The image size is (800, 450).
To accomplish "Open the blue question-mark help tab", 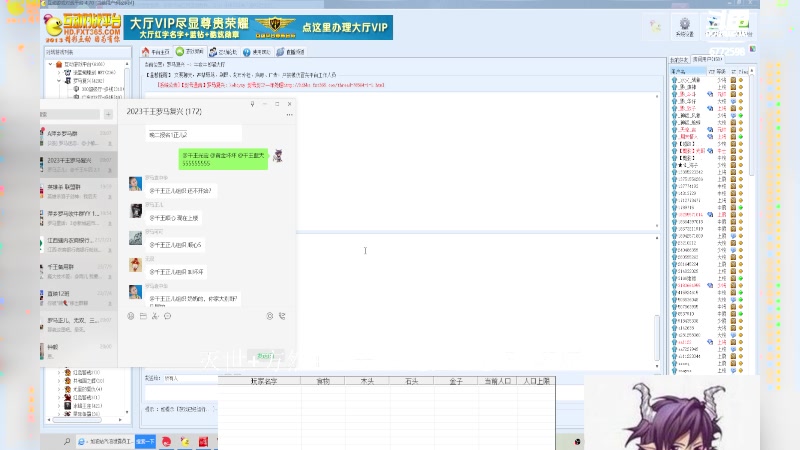I will tap(257, 52).
